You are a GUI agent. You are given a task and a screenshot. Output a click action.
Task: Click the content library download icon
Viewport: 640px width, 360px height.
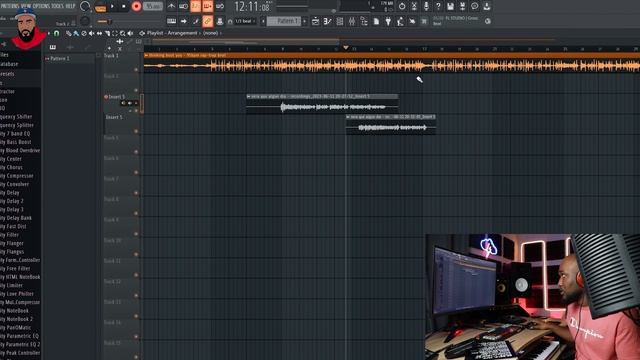pyautogui.click(x=487, y=7)
